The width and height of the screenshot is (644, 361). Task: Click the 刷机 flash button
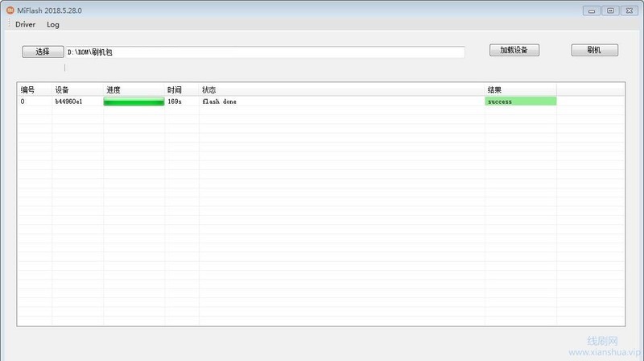(x=594, y=50)
